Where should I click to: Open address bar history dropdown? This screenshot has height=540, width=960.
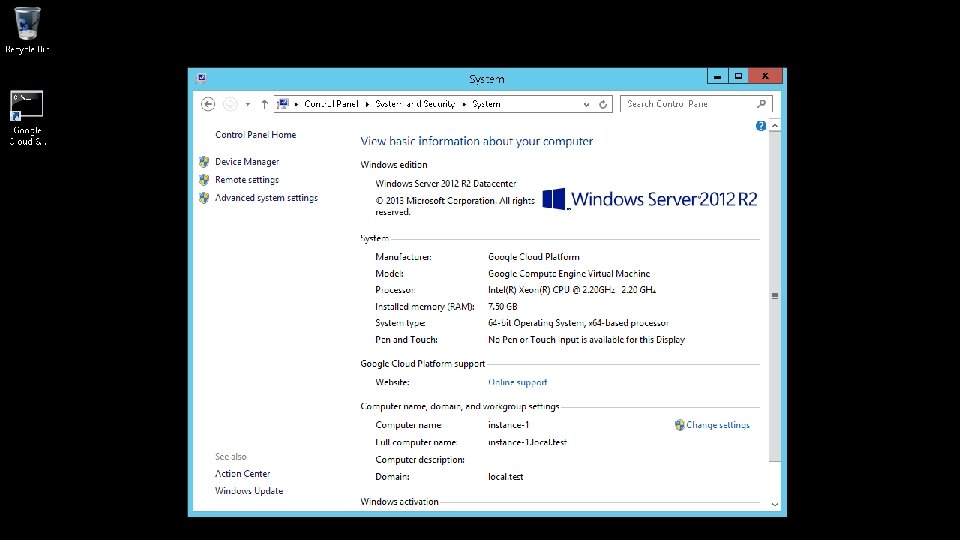coord(587,105)
